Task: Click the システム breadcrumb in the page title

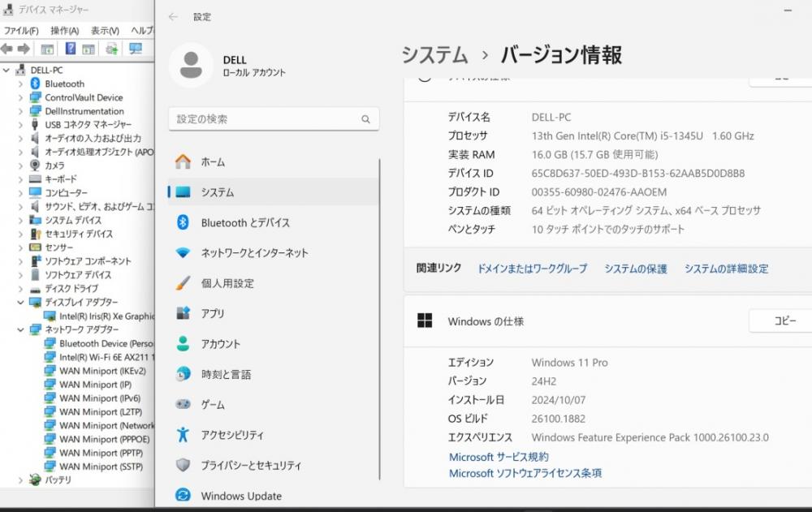Action: pos(434,55)
